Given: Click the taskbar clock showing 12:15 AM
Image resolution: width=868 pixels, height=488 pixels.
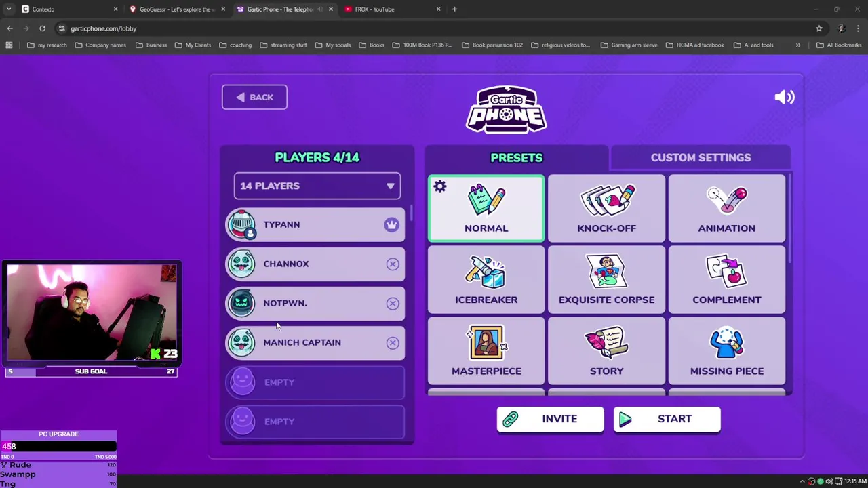Looking at the screenshot, I should coord(854,481).
